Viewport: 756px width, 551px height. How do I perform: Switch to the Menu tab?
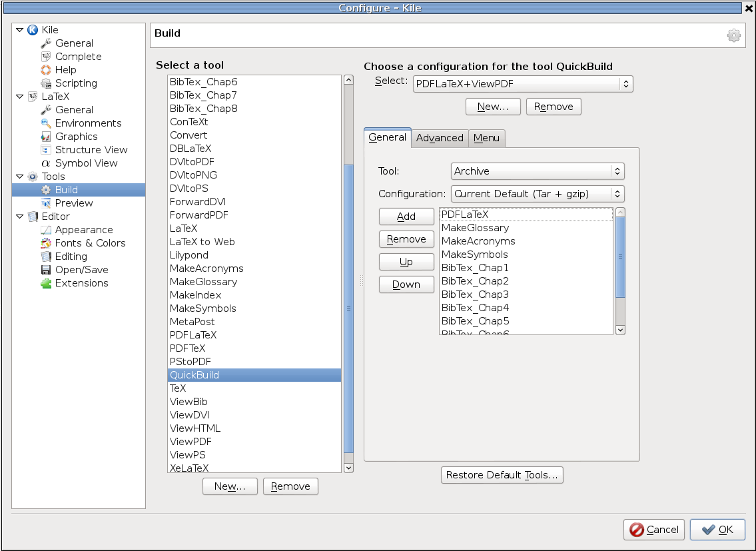486,138
